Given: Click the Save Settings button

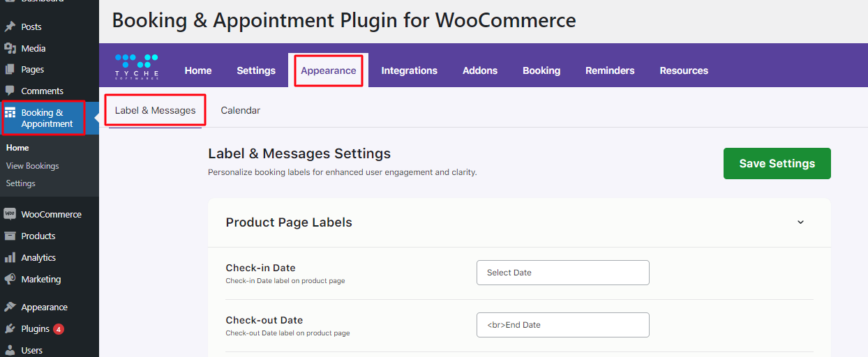Looking at the screenshot, I should [777, 163].
